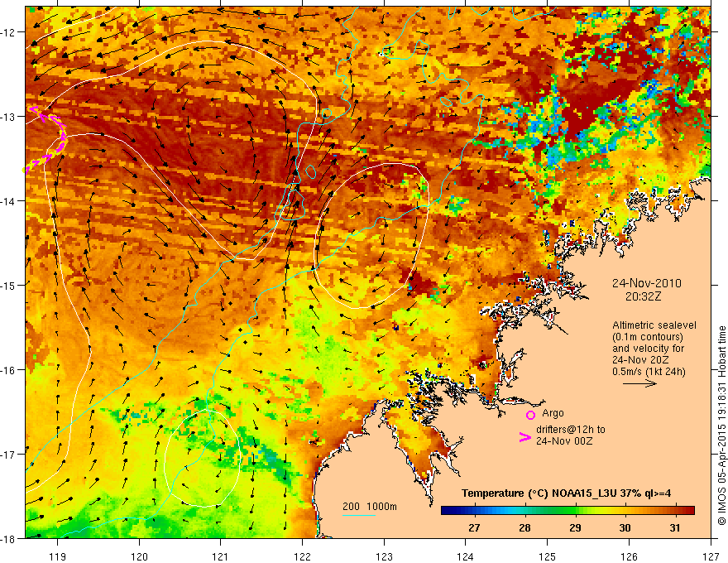Click the 'Temperature (°C) NOAA15_L3U 37% ql>=4' title
The width and height of the screenshot is (728, 563).
566,493
